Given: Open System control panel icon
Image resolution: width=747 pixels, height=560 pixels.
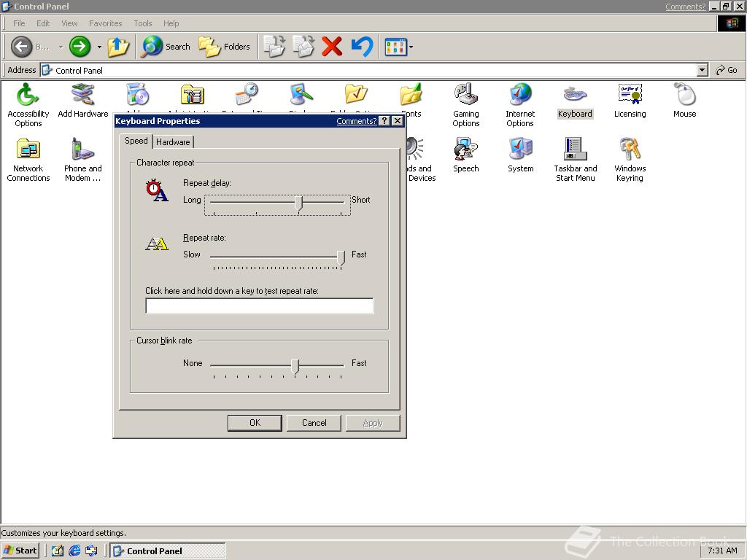Looking at the screenshot, I should point(520,155).
